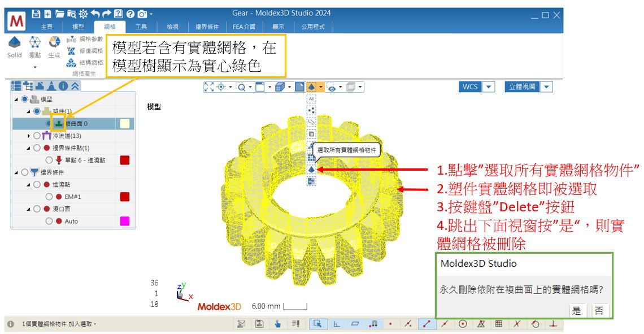Toggle the 邊界條件 visibility radio
This screenshot has width=644, height=334.
[x=25, y=172]
